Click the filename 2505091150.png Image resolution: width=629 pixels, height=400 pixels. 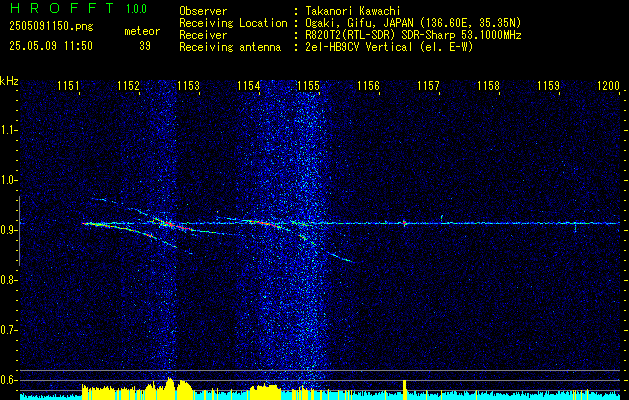(x=51, y=27)
